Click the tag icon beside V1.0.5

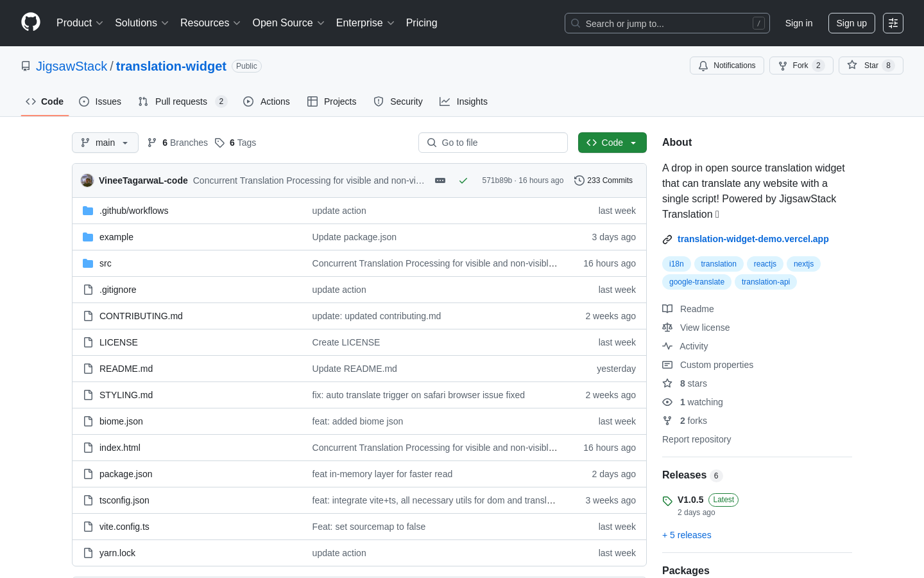[x=667, y=501]
